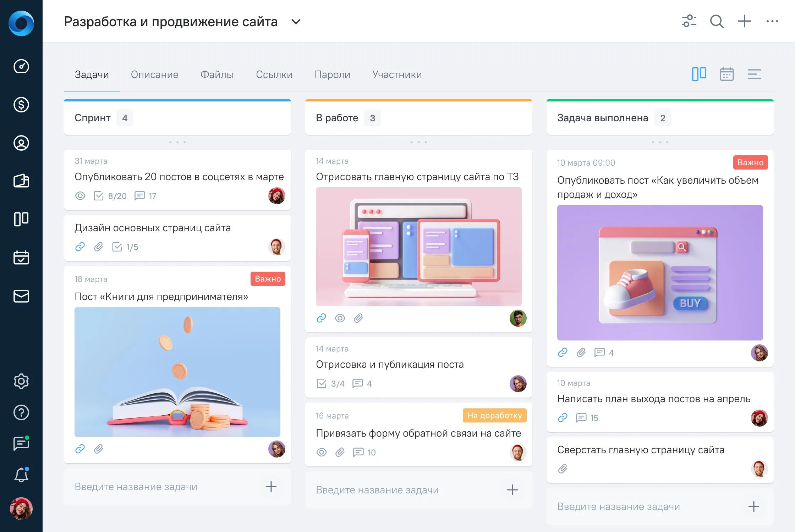Open the mail envelope icon in sidebar

[21, 296]
